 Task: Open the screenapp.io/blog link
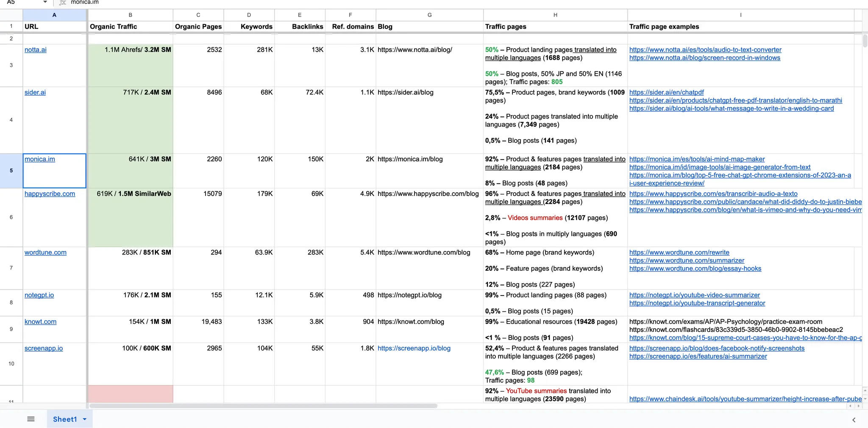(414, 348)
